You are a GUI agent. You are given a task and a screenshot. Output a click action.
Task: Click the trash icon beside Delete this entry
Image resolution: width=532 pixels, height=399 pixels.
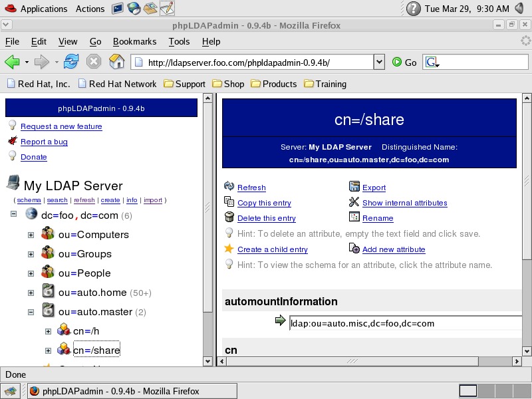point(229,217)
